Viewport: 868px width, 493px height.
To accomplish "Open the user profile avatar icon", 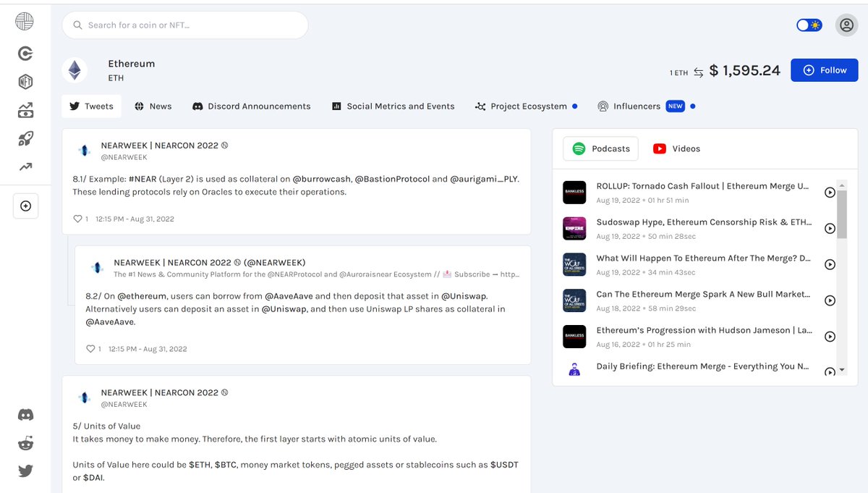I will point(846,25).
